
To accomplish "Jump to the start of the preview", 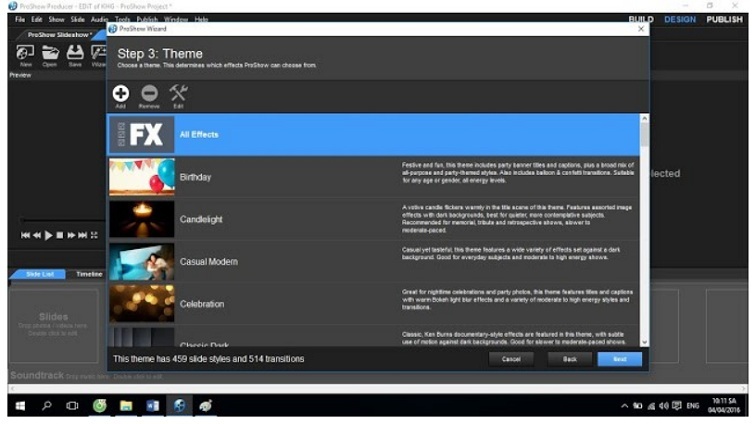I will (26, 235).
